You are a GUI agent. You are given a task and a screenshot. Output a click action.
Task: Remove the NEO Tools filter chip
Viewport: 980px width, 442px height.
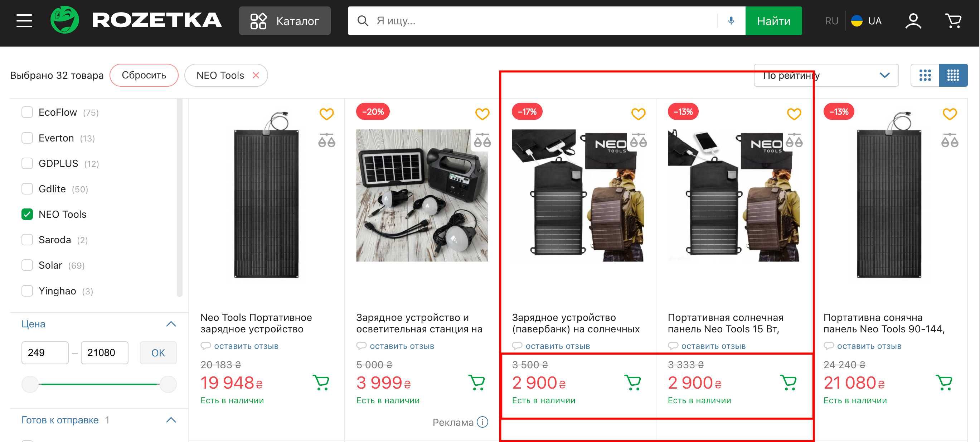(x=256, y=75)
